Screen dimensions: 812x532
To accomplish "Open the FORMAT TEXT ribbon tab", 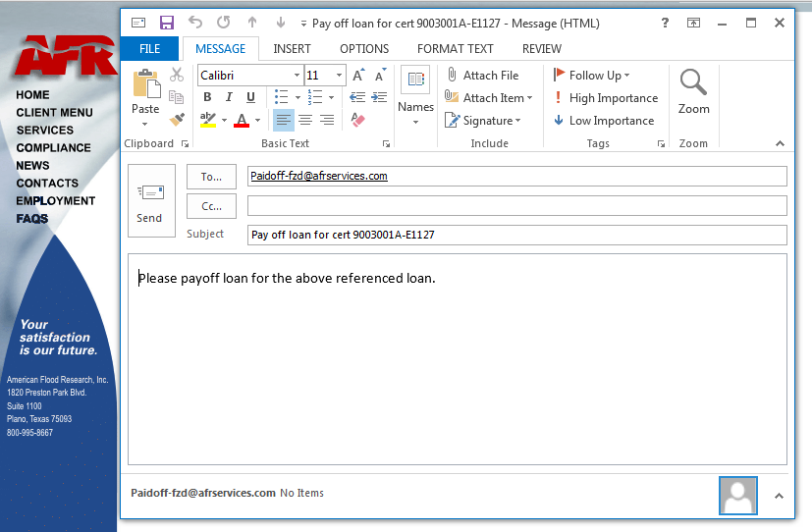I will 455,49.
